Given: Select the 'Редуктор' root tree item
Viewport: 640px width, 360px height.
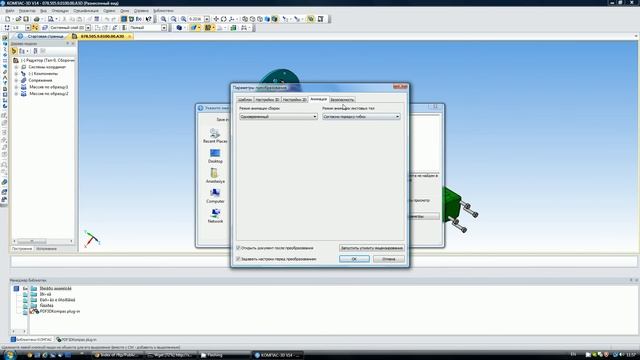Looking at the screenshot, I should (47, 60).
